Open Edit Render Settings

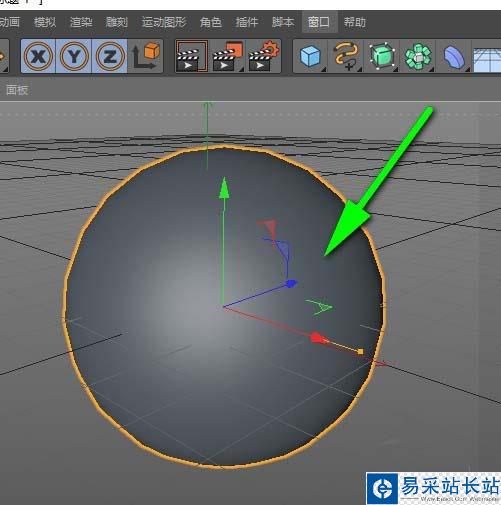click(x=263, y=56)
